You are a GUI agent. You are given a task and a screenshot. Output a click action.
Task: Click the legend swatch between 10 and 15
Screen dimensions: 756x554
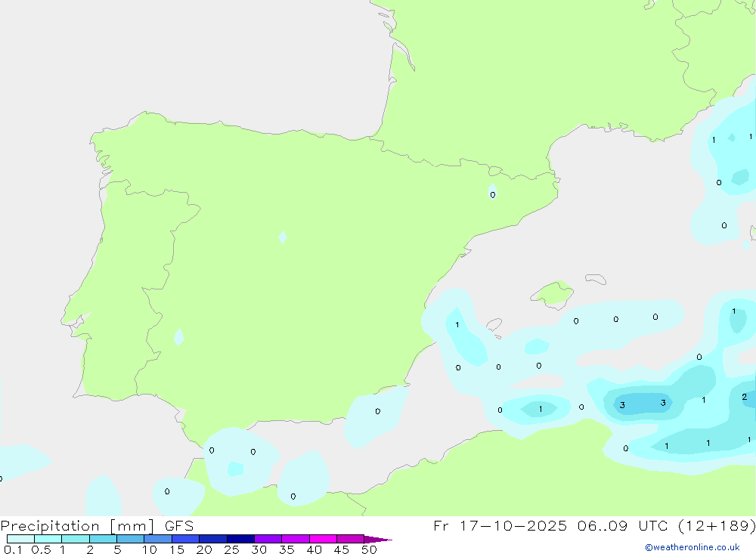pos(158,539)
